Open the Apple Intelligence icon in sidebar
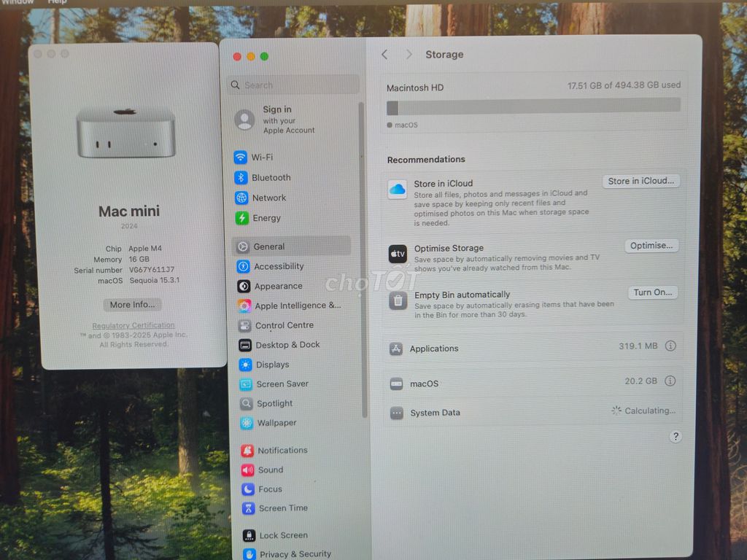747x560 pixels. point(244,306)
